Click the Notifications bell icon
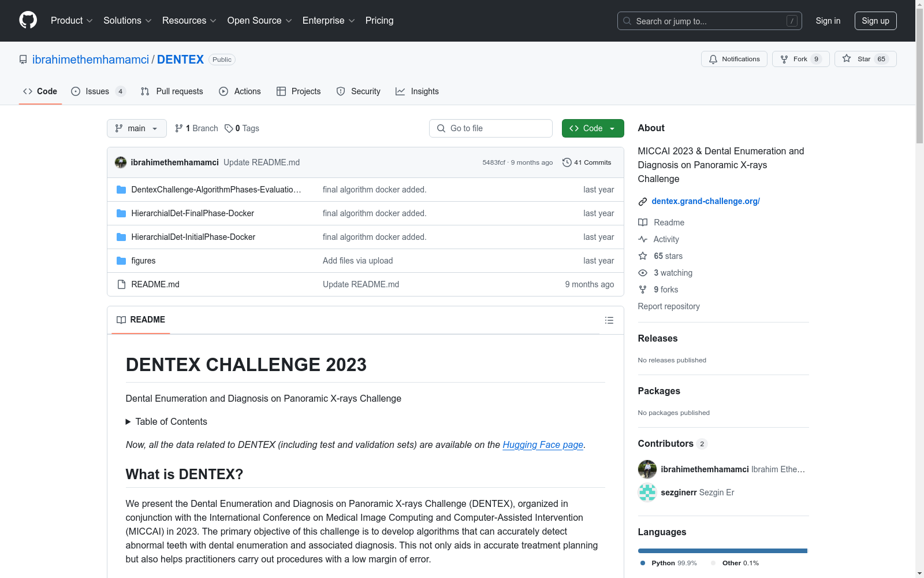The width and height of the screenshot is (924, 578). (x=713, y=59)
